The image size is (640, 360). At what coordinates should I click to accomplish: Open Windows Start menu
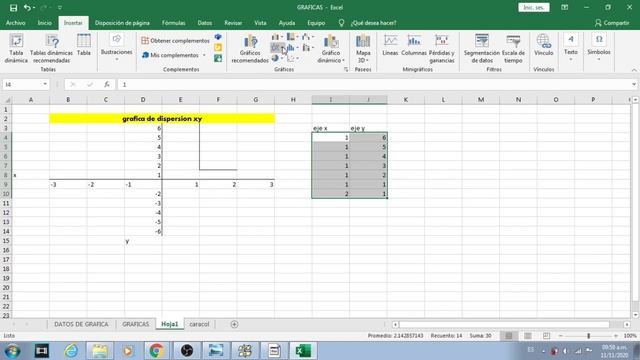point(13,351)
